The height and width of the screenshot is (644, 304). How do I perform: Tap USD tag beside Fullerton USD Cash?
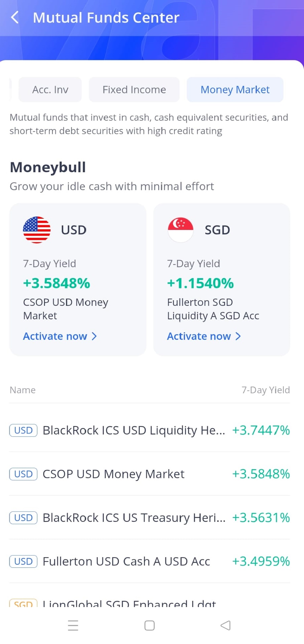coord(23,561)
